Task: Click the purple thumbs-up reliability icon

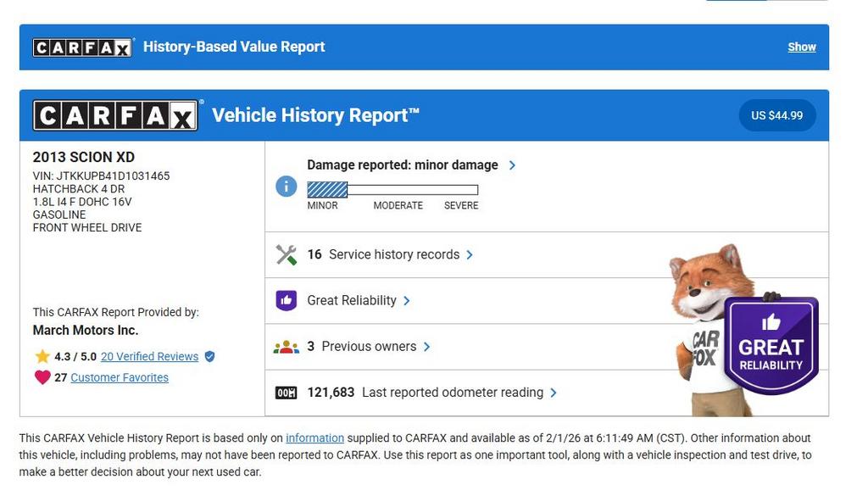Action: tap(287, 300)
